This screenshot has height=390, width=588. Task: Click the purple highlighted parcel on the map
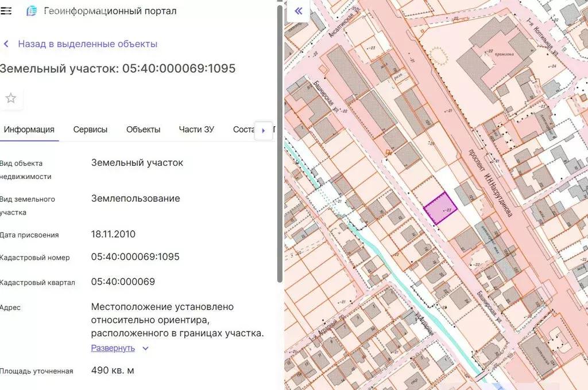(x=440, y=208)
